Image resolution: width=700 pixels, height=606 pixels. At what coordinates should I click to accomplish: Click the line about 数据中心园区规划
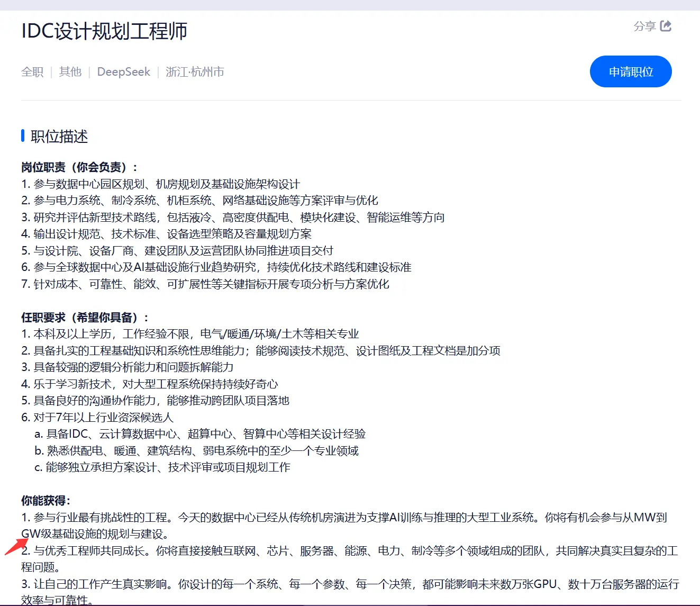[161, 184]
